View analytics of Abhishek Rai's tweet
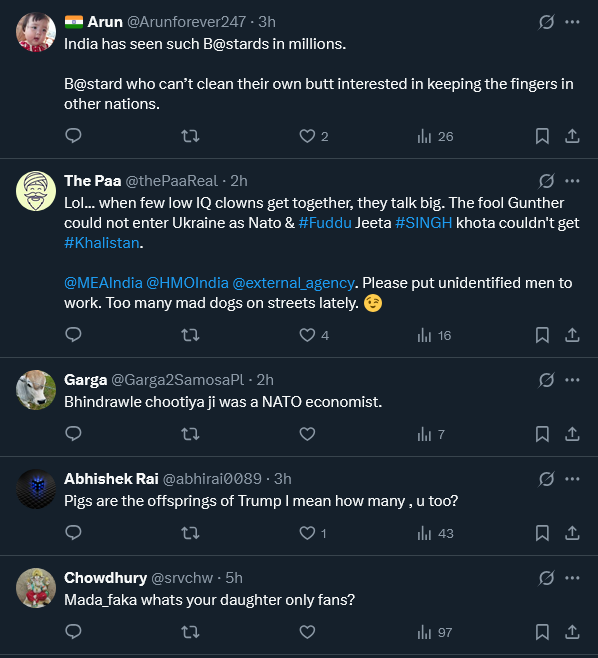Image resolution: width=598 pixels, height=658 pixels. pos(435,533)
